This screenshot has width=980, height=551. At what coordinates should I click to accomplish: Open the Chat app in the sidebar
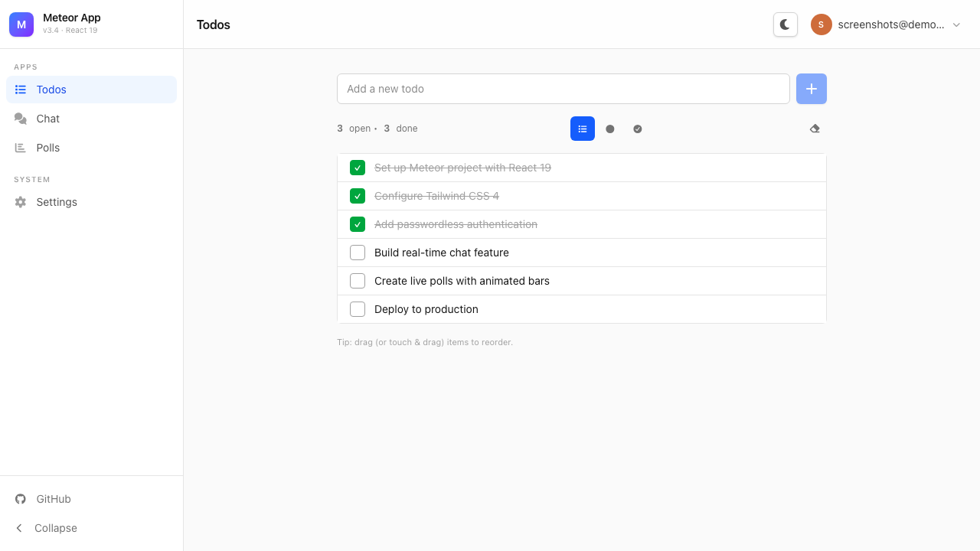pyautogui.click(x=47, y=119)
